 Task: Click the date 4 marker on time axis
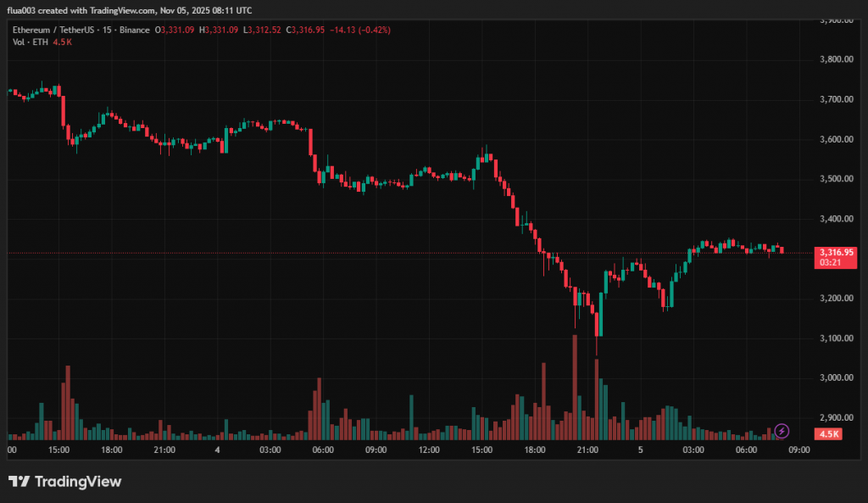(x=218, y=450)
